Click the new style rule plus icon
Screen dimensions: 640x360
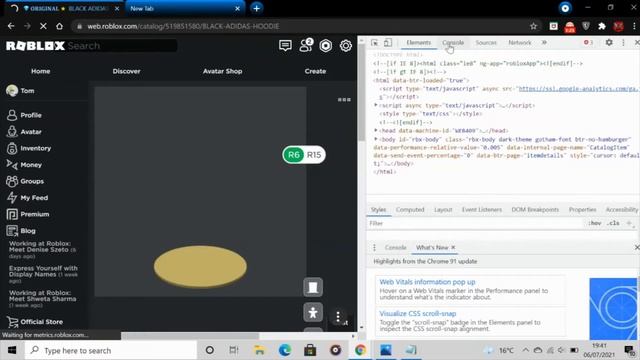(629, 223)
